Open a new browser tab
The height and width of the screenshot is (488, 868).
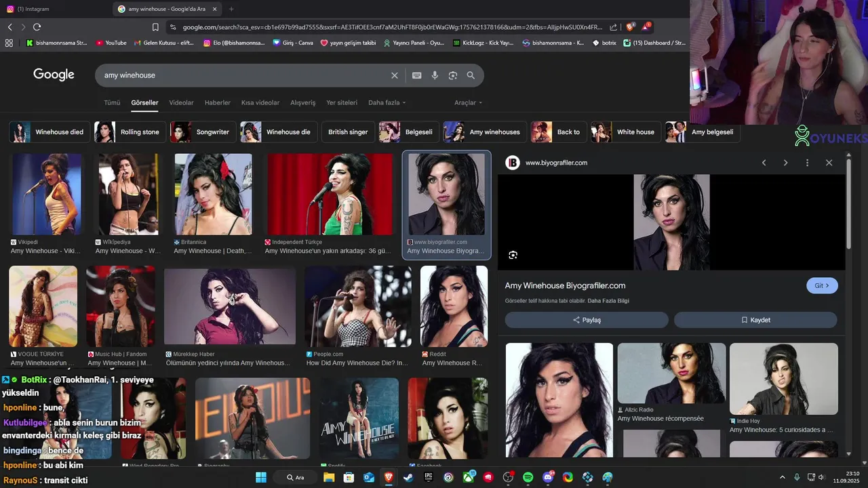[231, 9]
